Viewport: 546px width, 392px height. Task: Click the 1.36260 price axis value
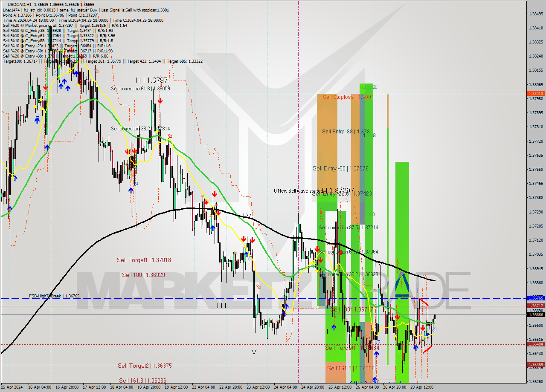536,382
